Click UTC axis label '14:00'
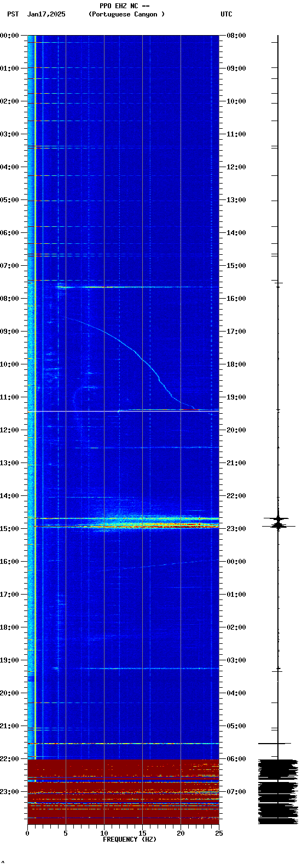Viewport: 302px width, 868px height. click(236, 233)
